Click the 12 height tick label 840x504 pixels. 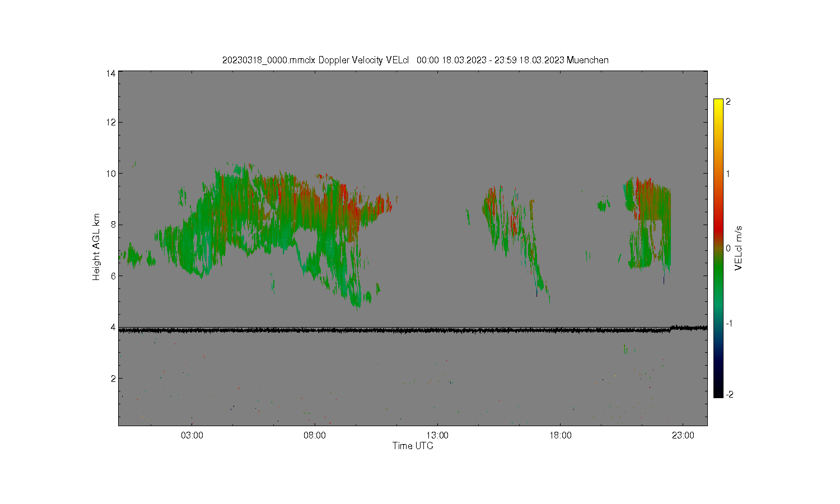point(110,122)
